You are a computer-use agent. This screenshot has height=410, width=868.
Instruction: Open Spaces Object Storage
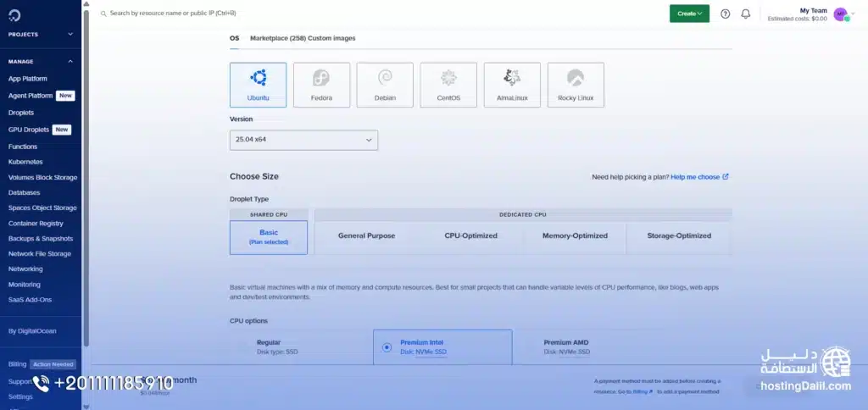42,208
